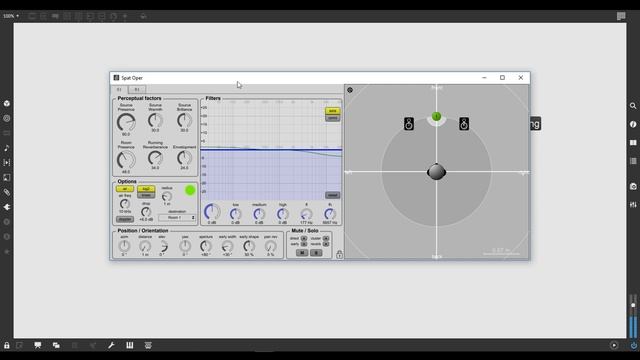Select the green sound source in the viewer

[x=436, y=117]
